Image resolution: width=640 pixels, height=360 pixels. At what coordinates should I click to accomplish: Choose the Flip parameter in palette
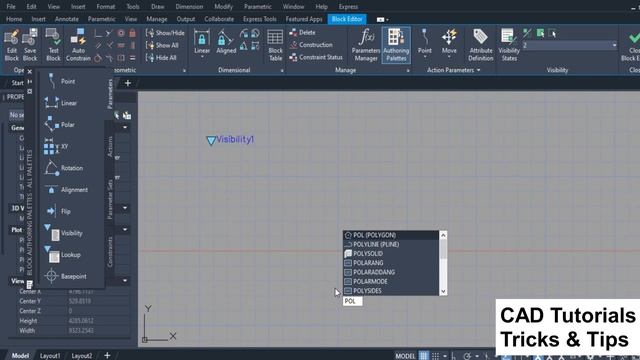tap(58, 211)
